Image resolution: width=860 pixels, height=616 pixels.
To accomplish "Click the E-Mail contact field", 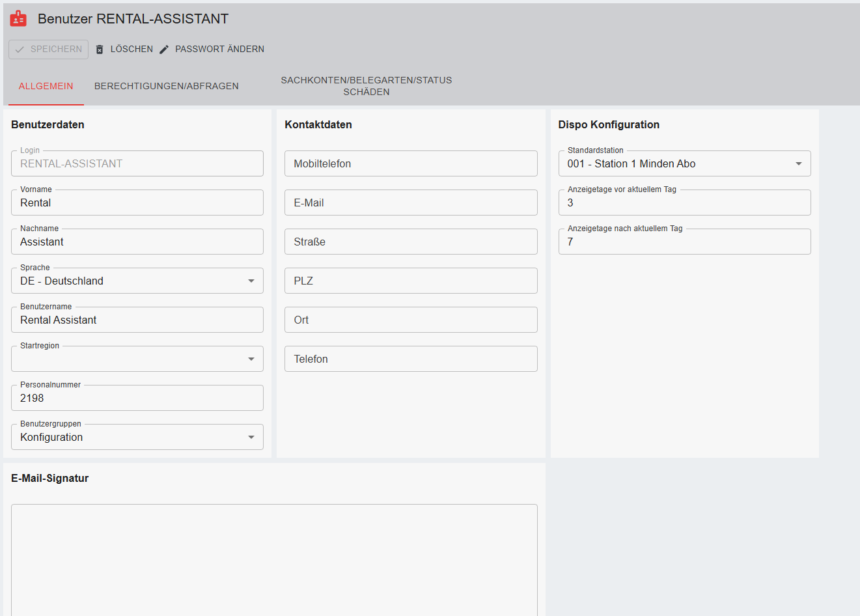I will [x=410, y=203].
